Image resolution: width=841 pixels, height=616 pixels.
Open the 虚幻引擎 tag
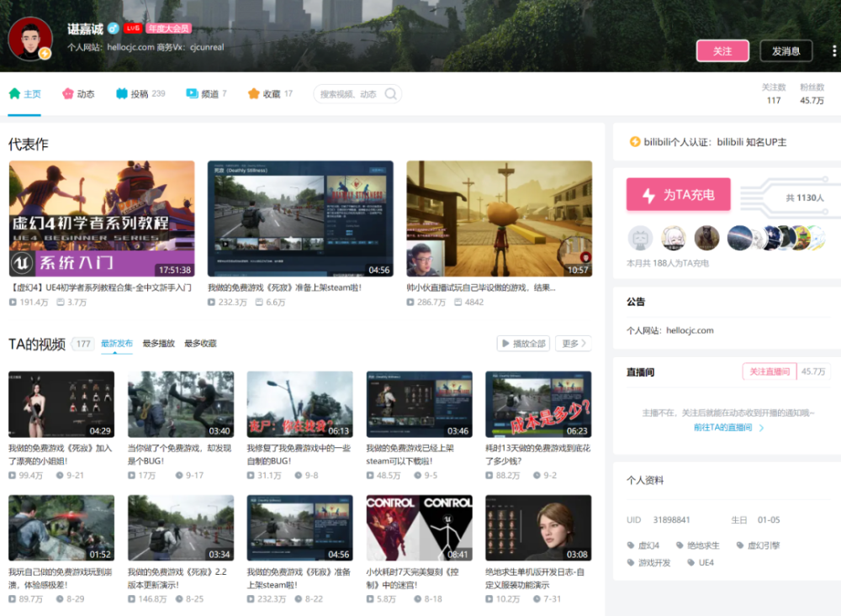(758, 545)
